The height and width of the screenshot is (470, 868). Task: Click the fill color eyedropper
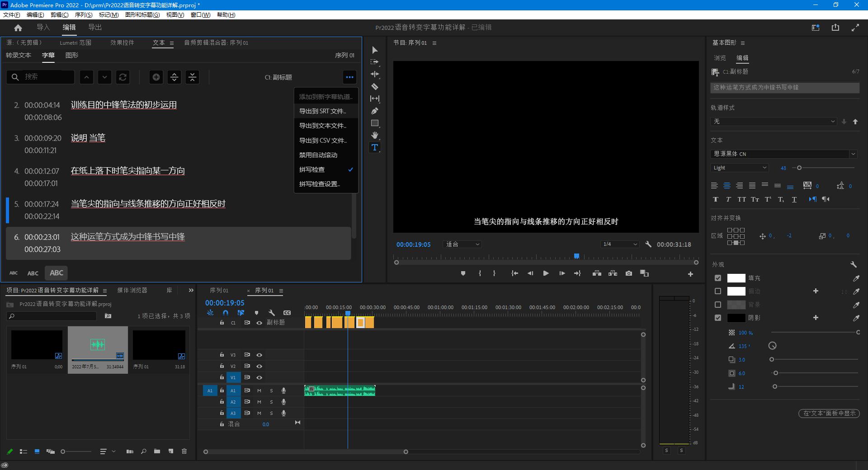pos(856,278)
